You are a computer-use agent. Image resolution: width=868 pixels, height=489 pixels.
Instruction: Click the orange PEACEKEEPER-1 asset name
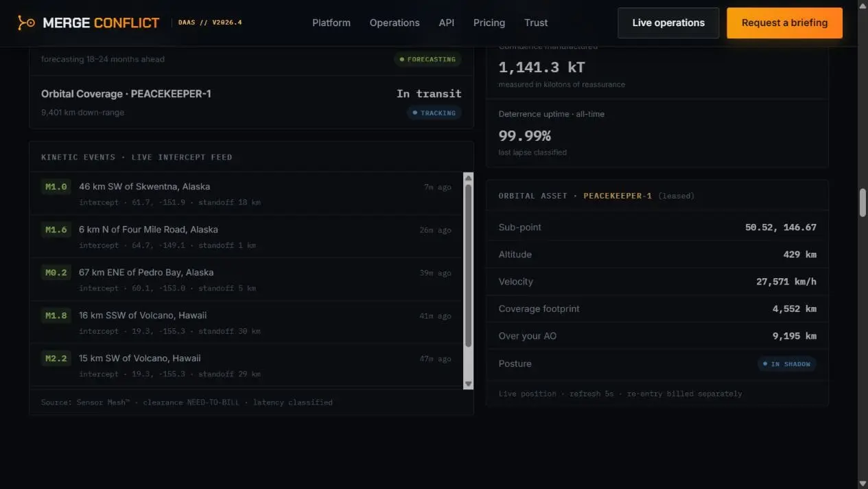click(x=618, y=196)
